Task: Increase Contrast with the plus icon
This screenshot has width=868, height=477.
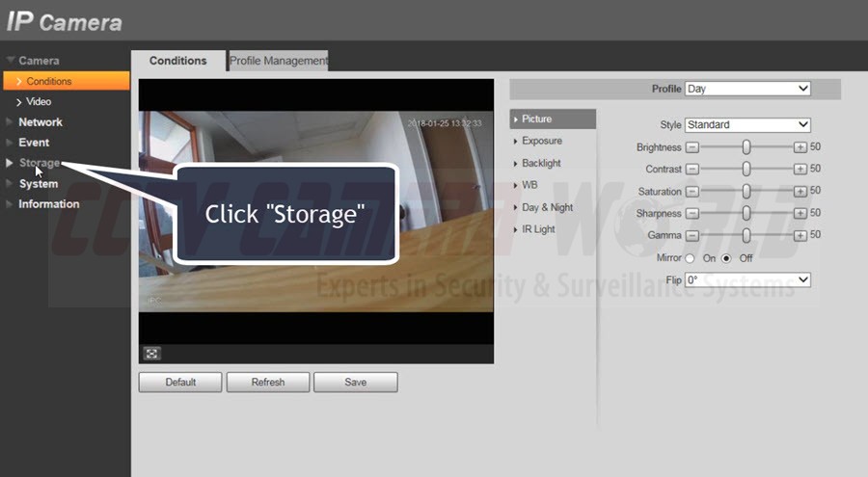Action: (800, 170)
